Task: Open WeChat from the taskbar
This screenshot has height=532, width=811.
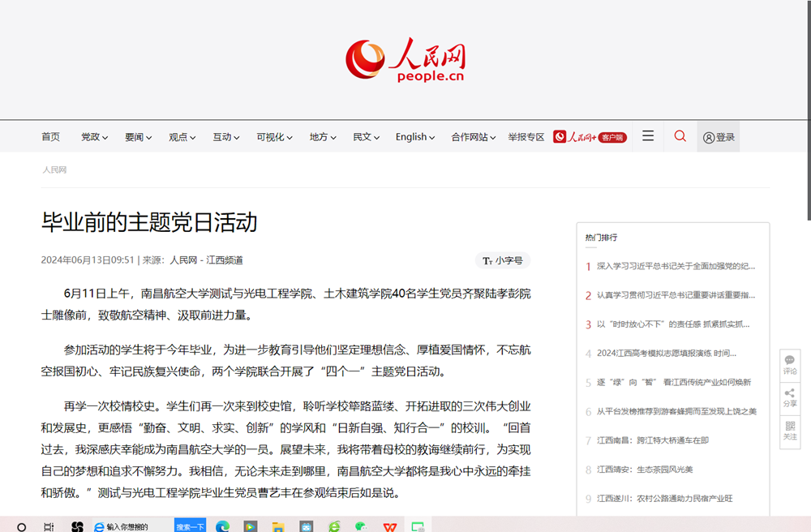Action: (x=362, y=526)
